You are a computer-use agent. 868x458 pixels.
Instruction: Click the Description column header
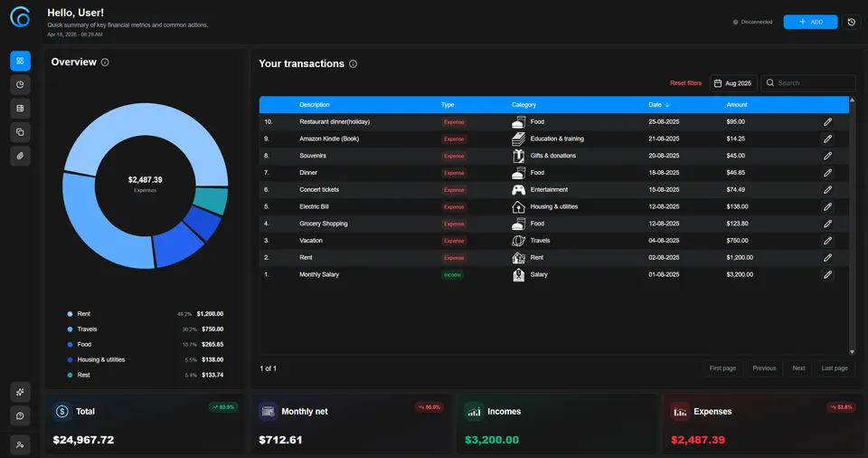point(315,105)
